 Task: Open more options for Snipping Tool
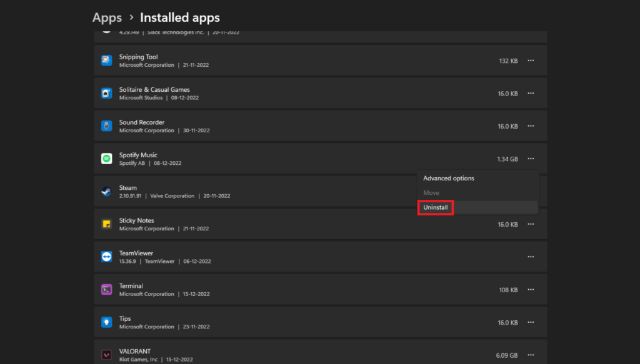tap(531, 61)
